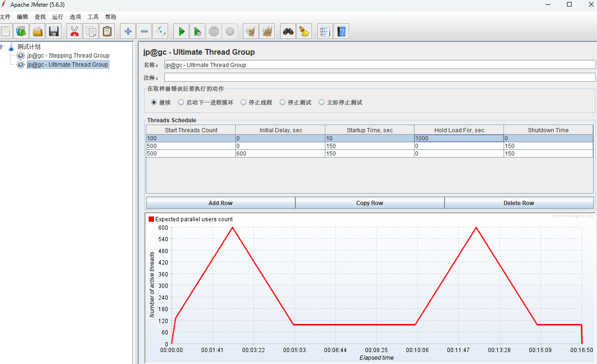Expand all with the plus icon
597x364 pixels.
(128, 31)
